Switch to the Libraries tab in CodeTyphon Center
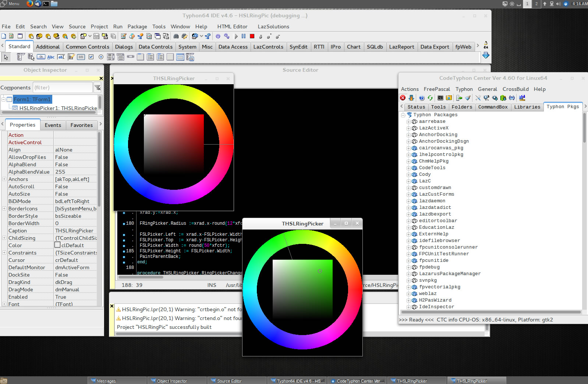 tap(527, 107)
